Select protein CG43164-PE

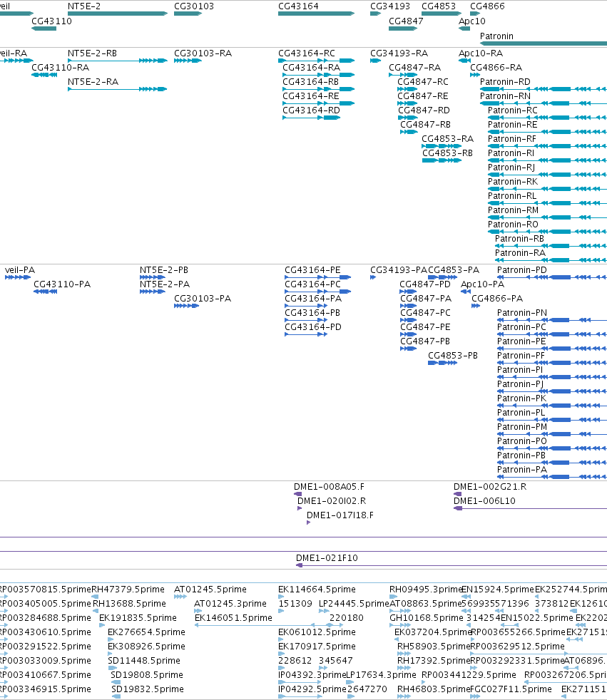coord(317,278)
